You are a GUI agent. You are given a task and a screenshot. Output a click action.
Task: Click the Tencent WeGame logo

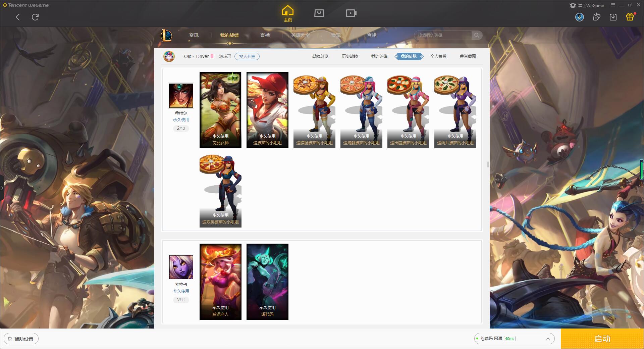click(26, 5)
